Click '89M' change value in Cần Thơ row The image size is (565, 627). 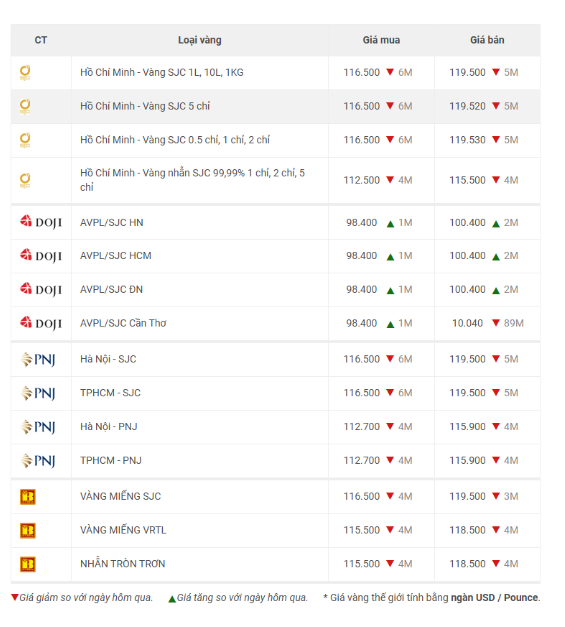513,323
